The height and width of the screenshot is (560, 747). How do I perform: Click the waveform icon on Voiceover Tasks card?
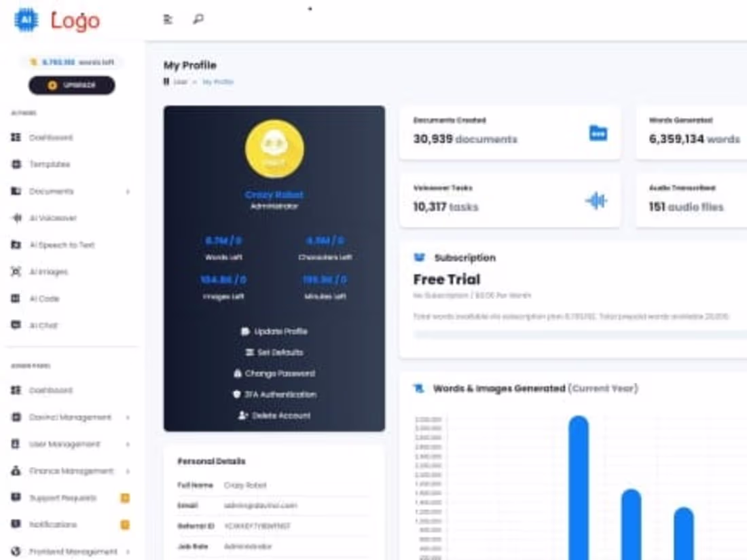597,200
